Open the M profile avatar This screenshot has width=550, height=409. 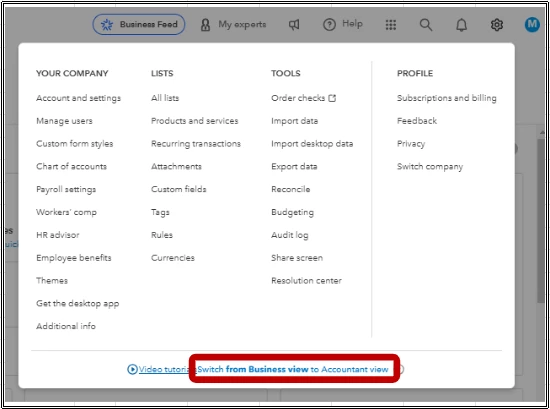pos(532,24)
